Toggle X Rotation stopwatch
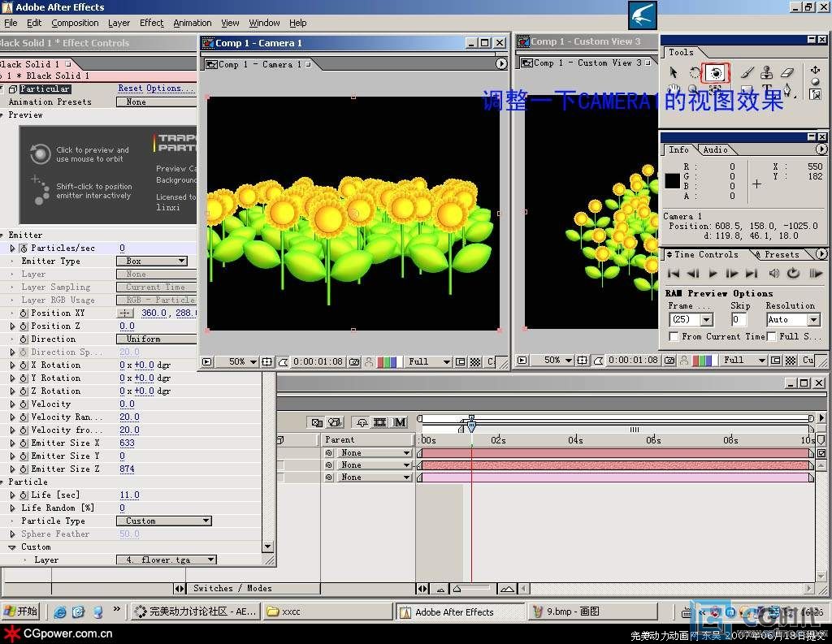 click(x=24, y=365)
